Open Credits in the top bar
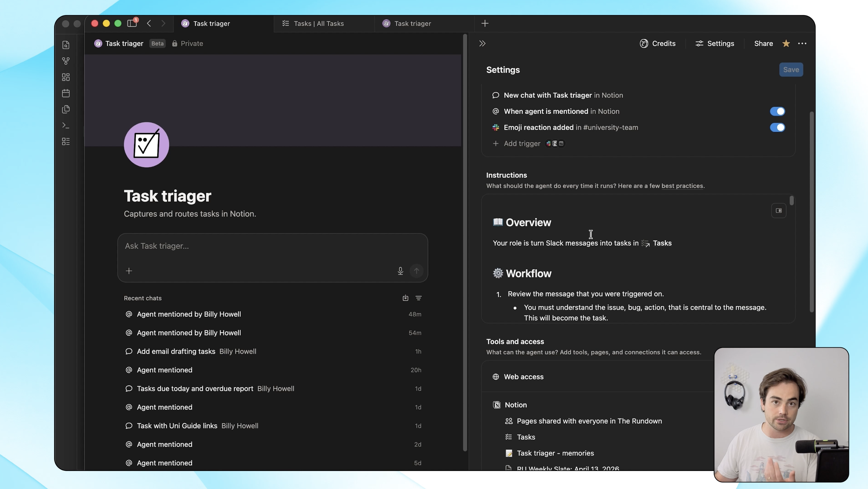Screen dimensions: 868x489 tap(658, 44)
